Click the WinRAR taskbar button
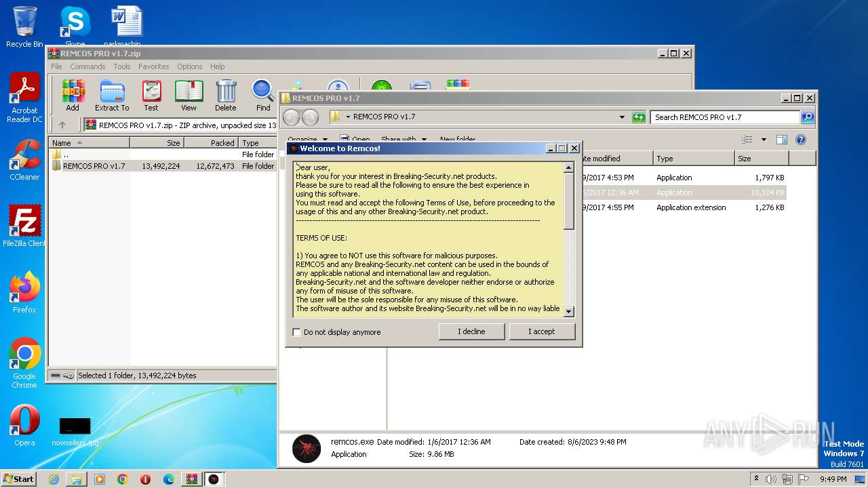Image resolution: width=868 pixels, height=488 pixels. click(191, 479)
